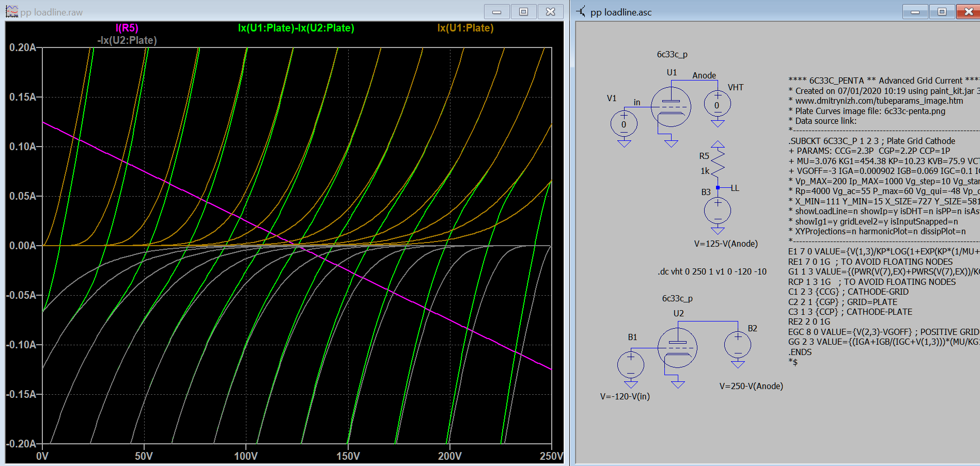980x466 pixels.
Task: Click the pp loadline.raw window icon
Action: (x=12, y=11)
